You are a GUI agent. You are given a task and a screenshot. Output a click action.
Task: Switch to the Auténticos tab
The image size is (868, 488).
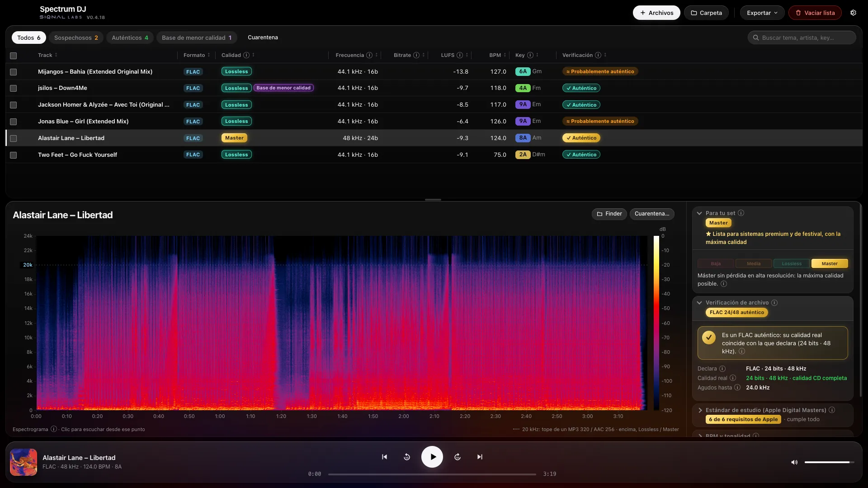pos(130,38)
